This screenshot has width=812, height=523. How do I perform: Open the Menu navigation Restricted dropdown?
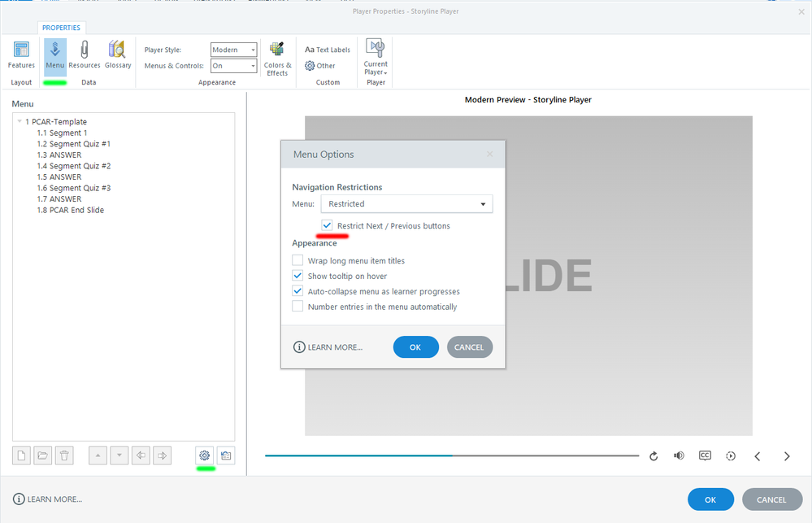click(x=406, y=204)
